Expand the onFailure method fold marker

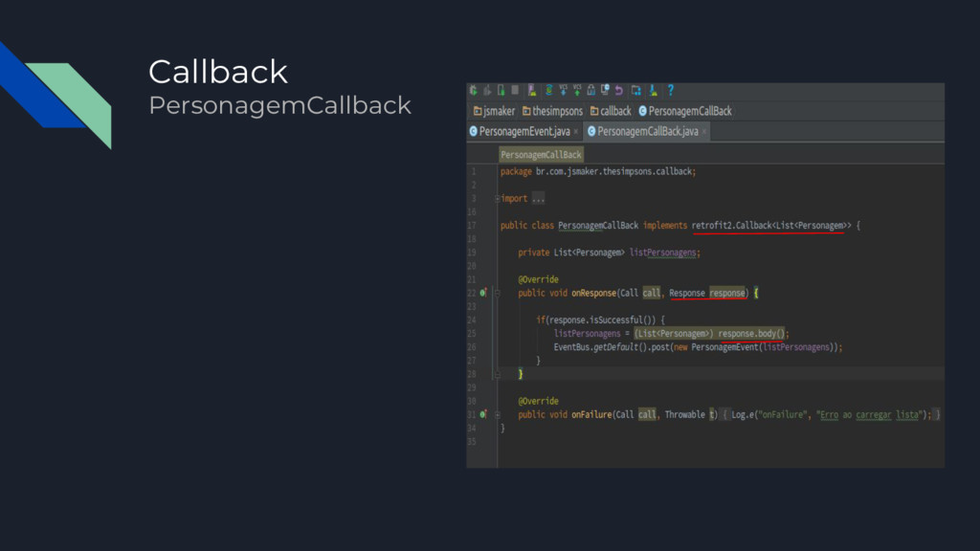pos(498,414)
